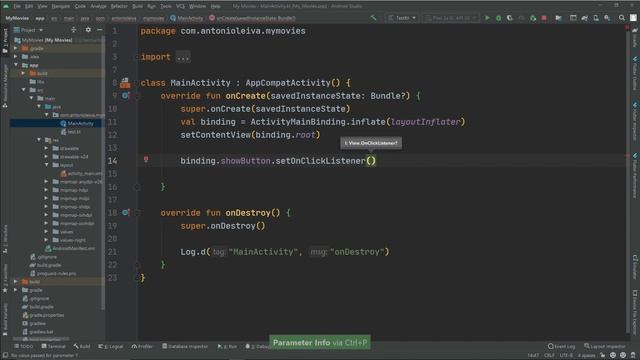
Task: Click the red error bulb on line 14
Action: coord(146,160)
